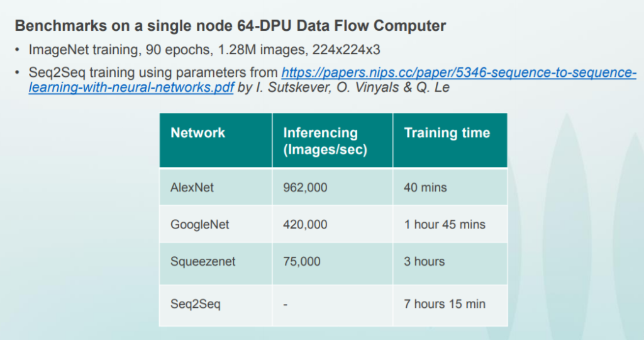644x340 pixels.
Task: Click the ImageNet training bullet text
Action: point(204,50)
